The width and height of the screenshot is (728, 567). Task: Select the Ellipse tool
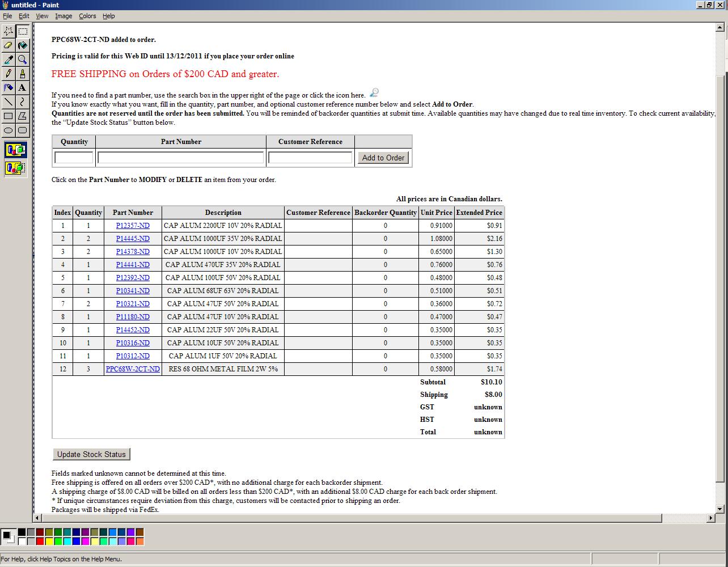[x=9, y=130]
